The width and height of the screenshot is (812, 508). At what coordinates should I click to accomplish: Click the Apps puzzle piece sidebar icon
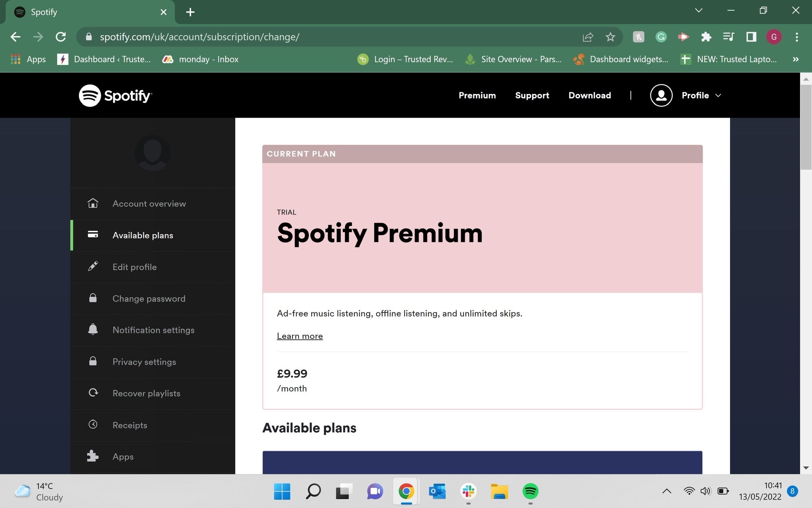93,456
